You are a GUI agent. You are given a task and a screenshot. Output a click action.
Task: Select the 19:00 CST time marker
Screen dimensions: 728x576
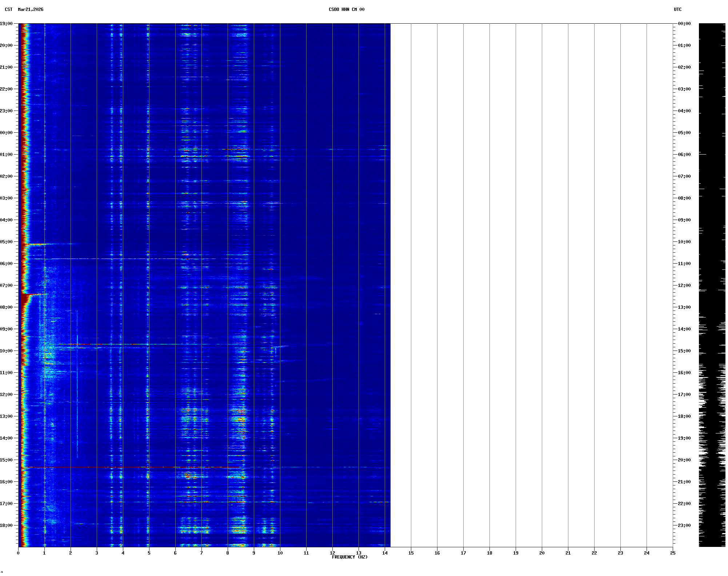click(7, 24)
